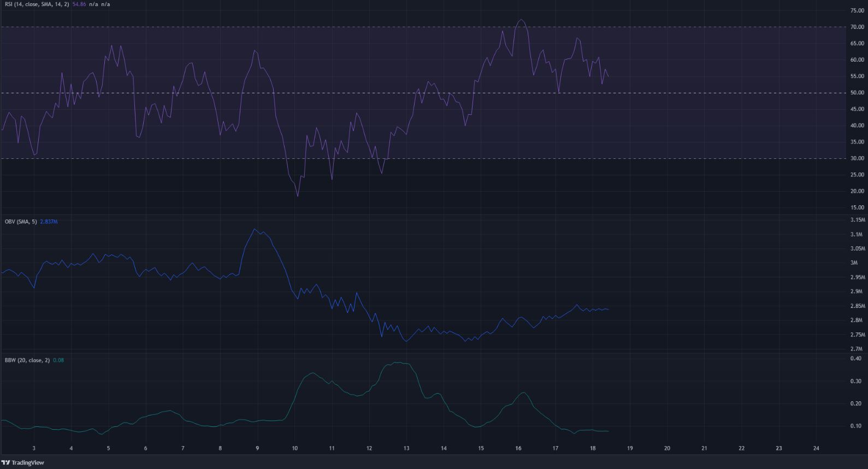This screenshot has height=469, width=868.
Task: Click the RSI value 54.86
Action: 79,4
